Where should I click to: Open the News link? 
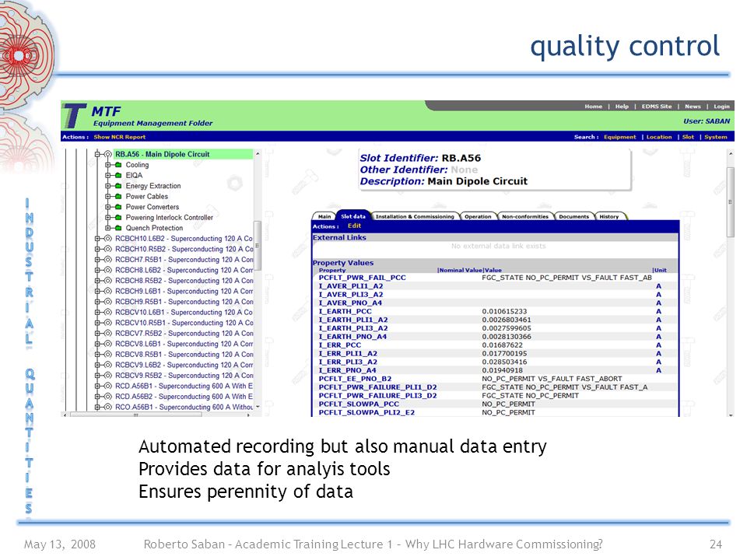click(693, 107)
